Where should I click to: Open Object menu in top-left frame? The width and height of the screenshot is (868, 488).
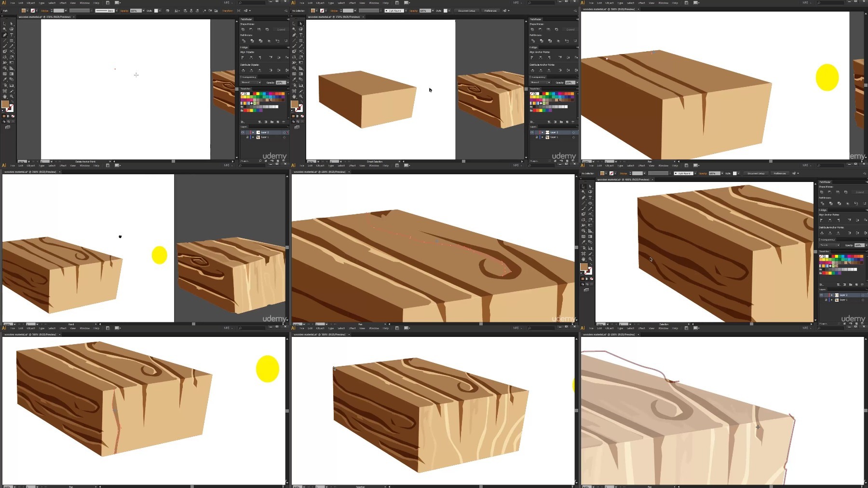point(31,3)
